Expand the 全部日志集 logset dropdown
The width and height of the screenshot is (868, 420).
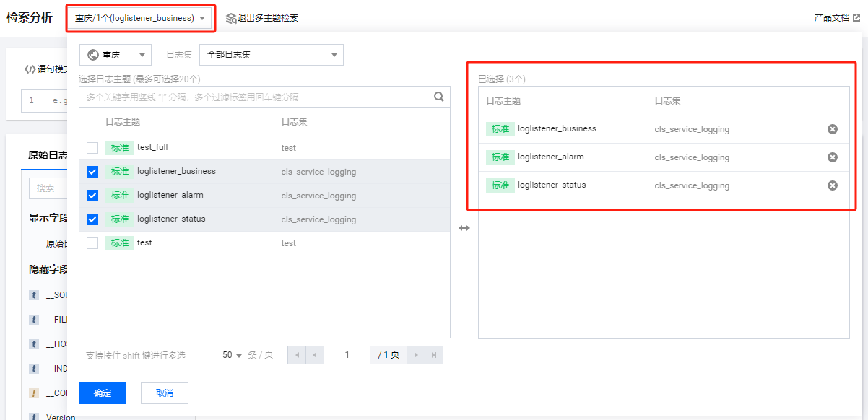[271, 55]
